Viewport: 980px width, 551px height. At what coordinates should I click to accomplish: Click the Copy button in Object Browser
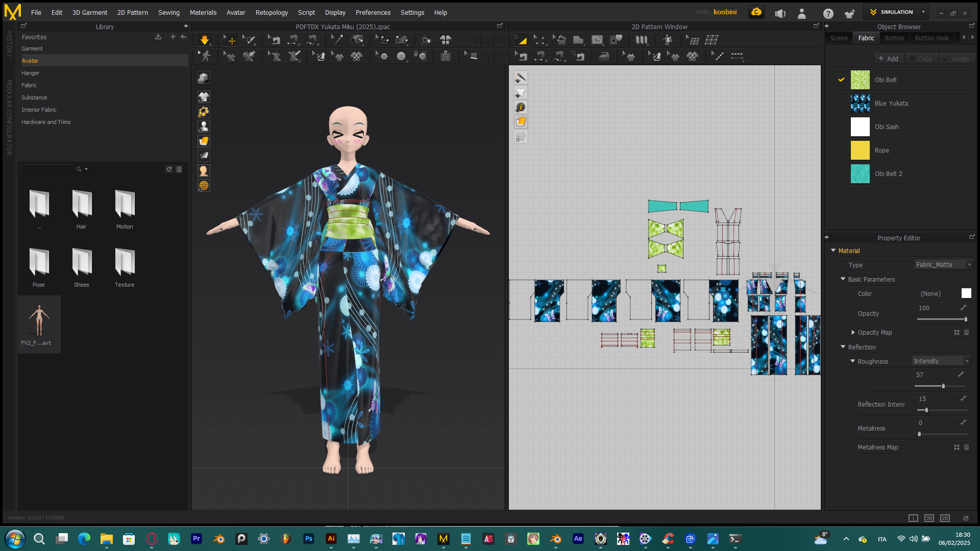[922, 58]
